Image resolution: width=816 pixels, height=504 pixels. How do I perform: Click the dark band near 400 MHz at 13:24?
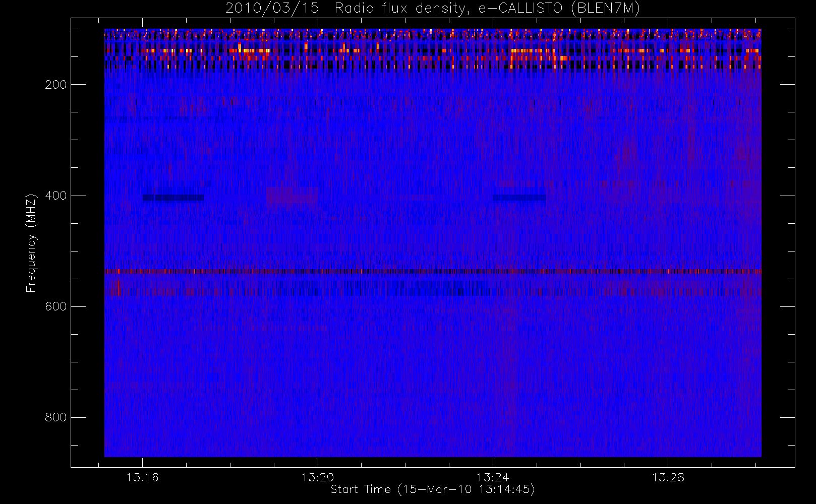pos(519,198)
